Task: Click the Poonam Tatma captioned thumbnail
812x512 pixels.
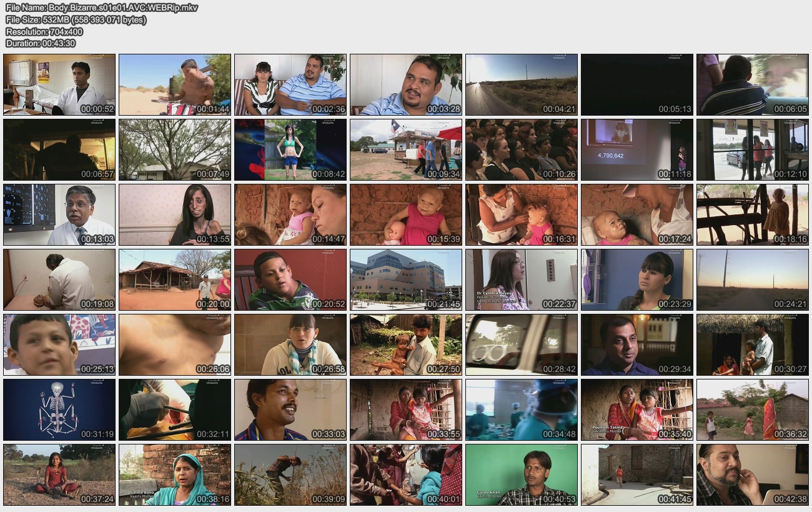Action: click(637, 409)
